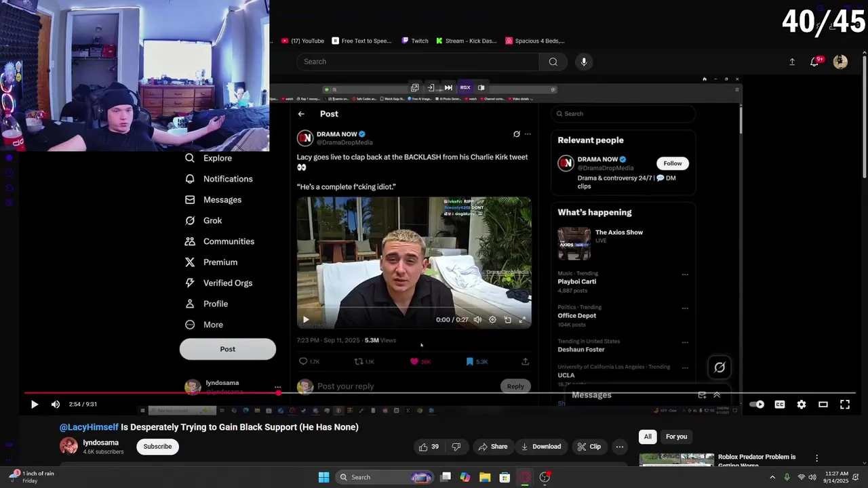Mute the YouTube video volume

click(56, 405)
